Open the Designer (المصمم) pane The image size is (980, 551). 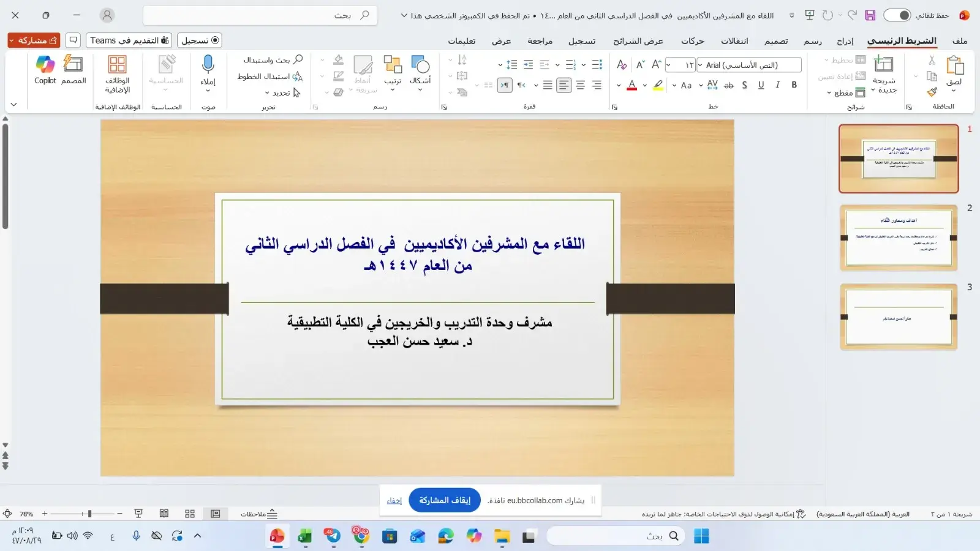pos(74,69)
